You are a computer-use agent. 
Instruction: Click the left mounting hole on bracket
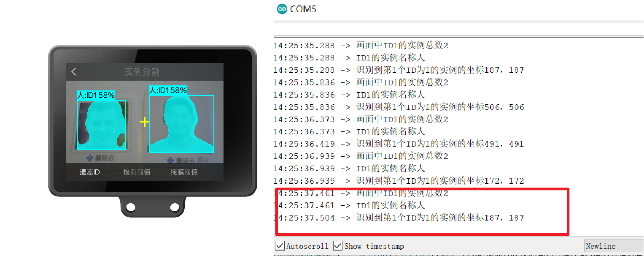point(131,207)
